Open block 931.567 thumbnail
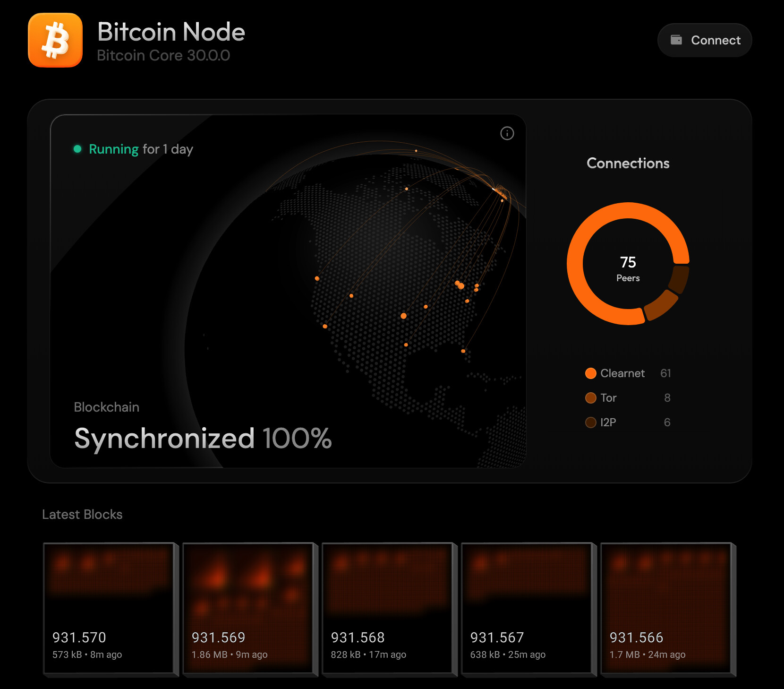 coord(527,608)
